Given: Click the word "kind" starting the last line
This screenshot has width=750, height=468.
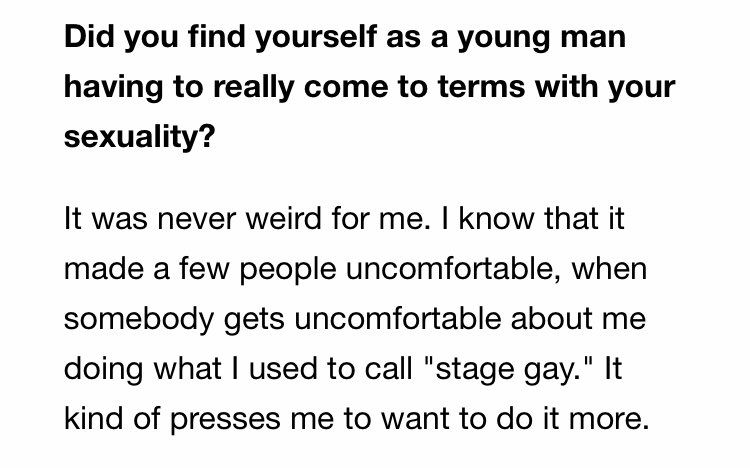Looking at the screenshot, I should [x=93, y=419].
